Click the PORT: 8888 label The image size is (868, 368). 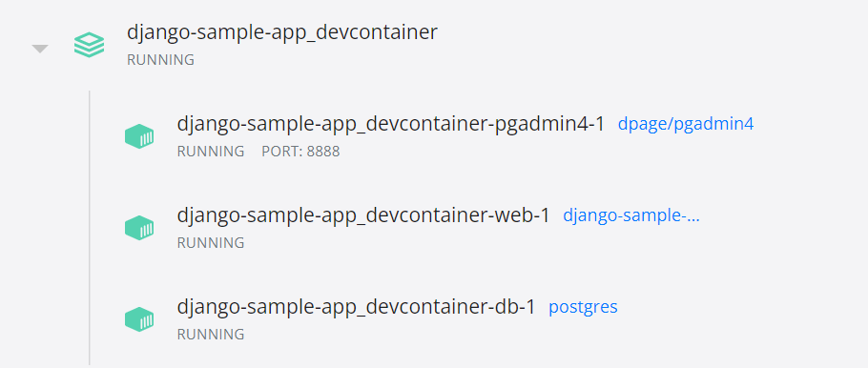[x=300, y=151]
